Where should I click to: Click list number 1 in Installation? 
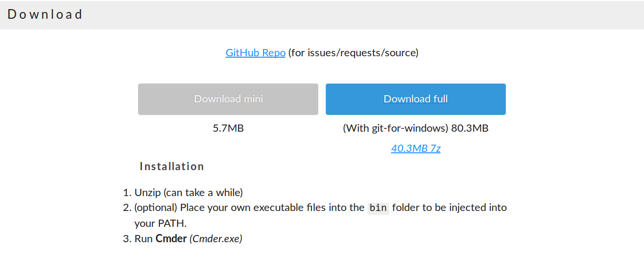127,193
